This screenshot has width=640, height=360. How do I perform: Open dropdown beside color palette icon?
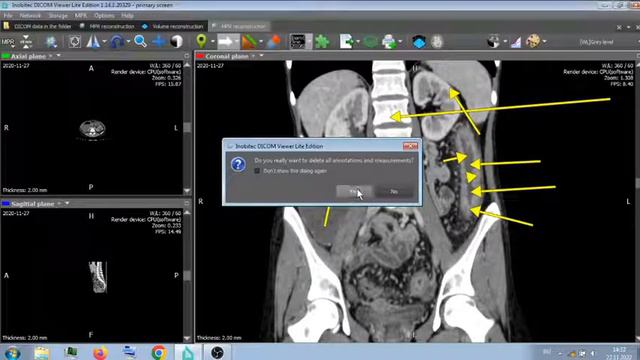pos(544,42)
